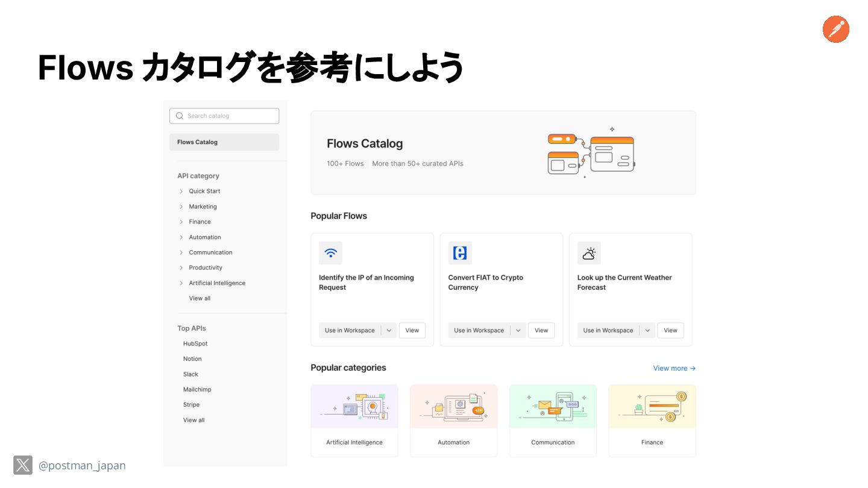The image size is (868, 488).
Task: Click Use in Workspace on Weather Forecast card
Action: click(608, 330)
